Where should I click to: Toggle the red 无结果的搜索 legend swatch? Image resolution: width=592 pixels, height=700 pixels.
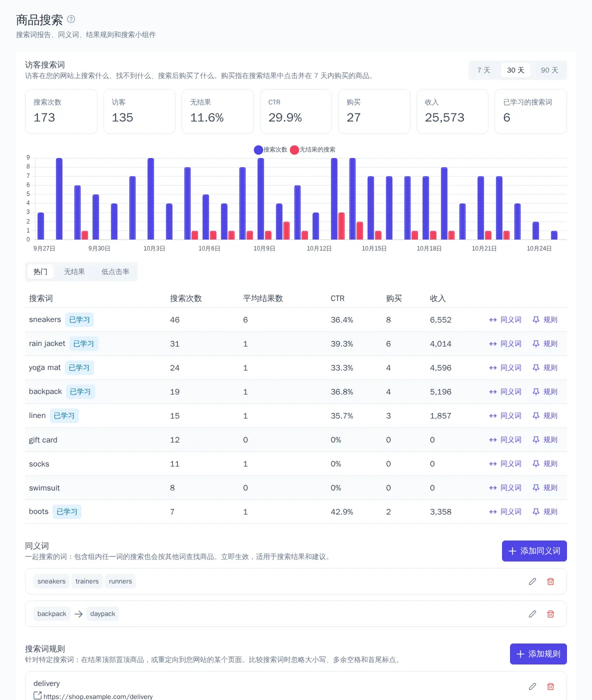tap(294, 150)
